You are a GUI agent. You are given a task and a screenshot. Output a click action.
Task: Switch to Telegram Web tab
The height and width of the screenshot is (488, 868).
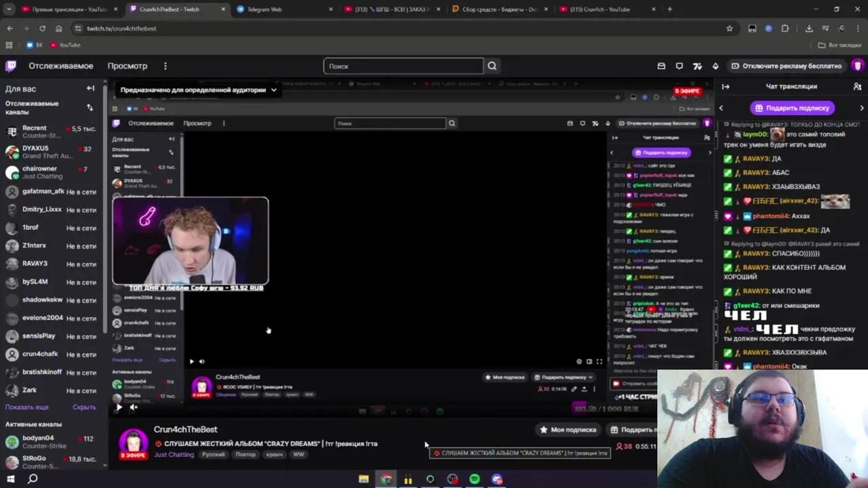(283, 9)
